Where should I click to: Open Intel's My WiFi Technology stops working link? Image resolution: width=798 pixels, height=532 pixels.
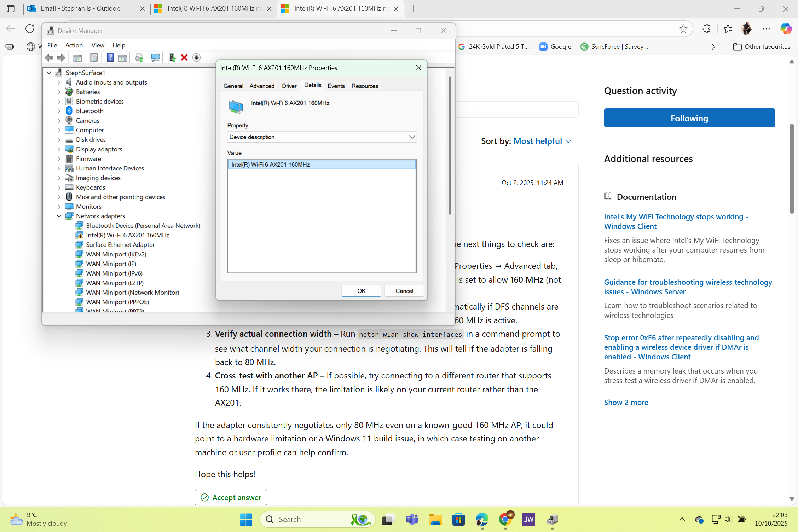click(x=676, y=221)
